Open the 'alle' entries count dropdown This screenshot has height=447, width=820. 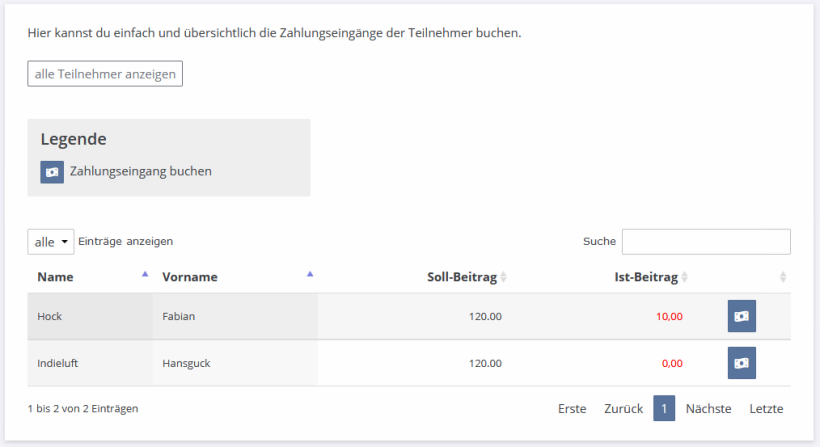[x=51, y=242]
